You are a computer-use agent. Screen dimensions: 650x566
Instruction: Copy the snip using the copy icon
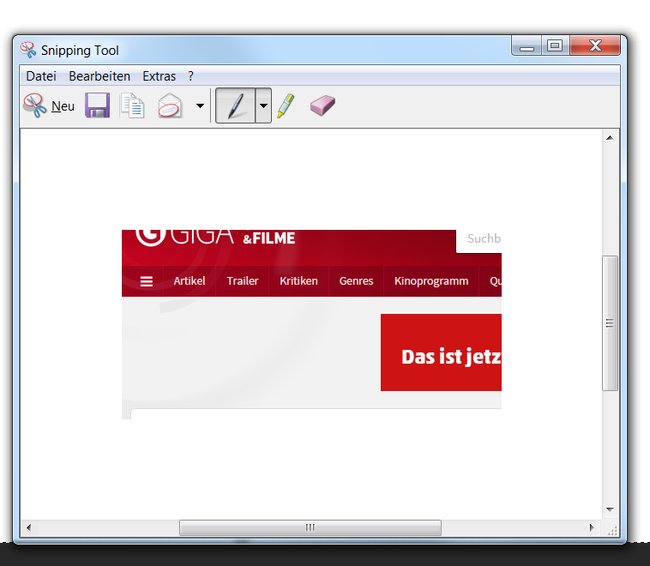coord(132,106)
